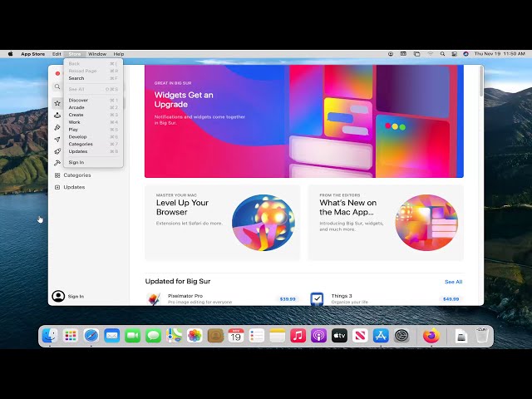
Task: Open the Pixelmator Pro app title
Action: tap(185, 296)
